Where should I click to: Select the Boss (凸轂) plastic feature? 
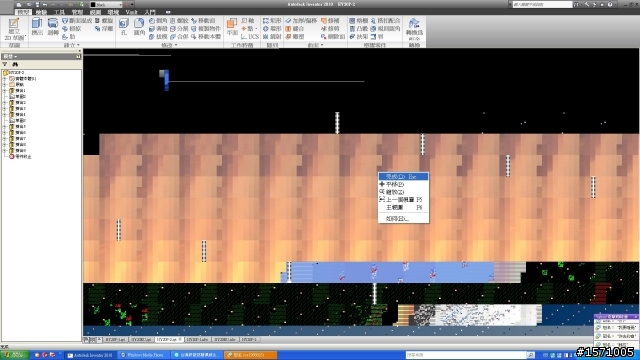coord(359,29)
